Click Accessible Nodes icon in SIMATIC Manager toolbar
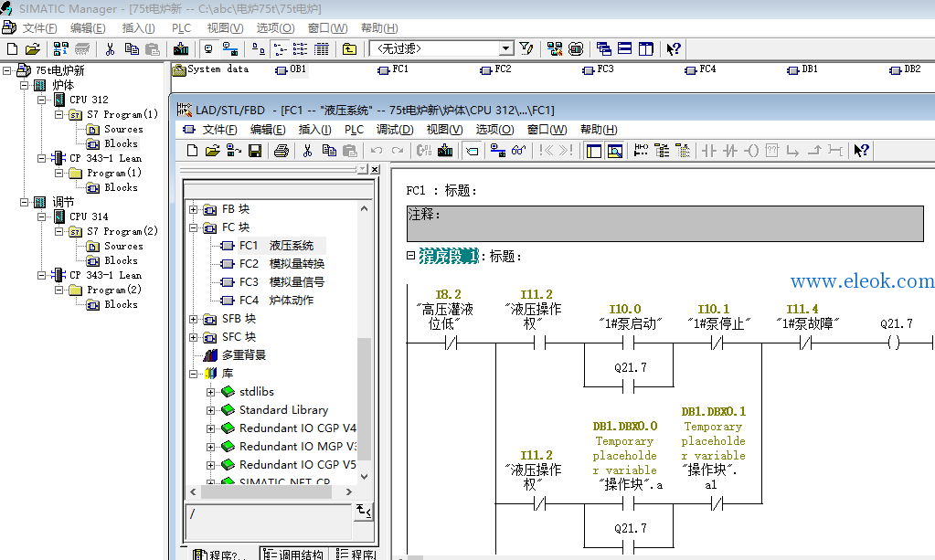The image size is (935, 560). point(61,48)
